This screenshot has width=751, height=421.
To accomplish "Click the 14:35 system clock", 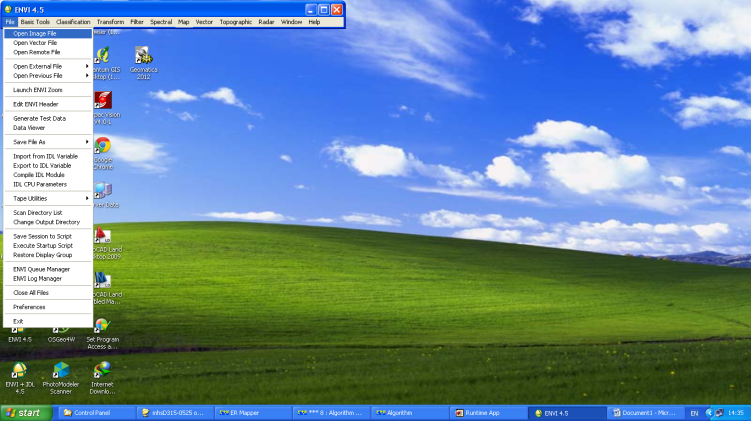I will point(736,413).
